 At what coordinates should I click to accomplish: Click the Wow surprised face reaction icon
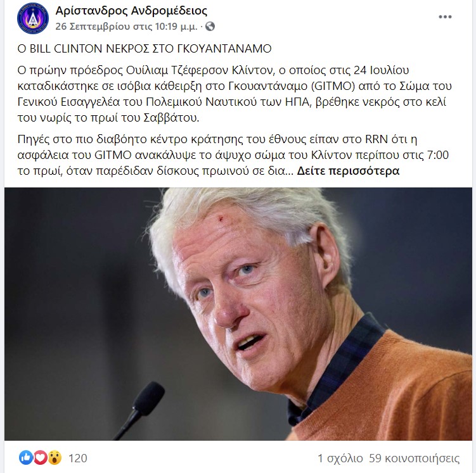pyautogui.click(x=55, y=458)
